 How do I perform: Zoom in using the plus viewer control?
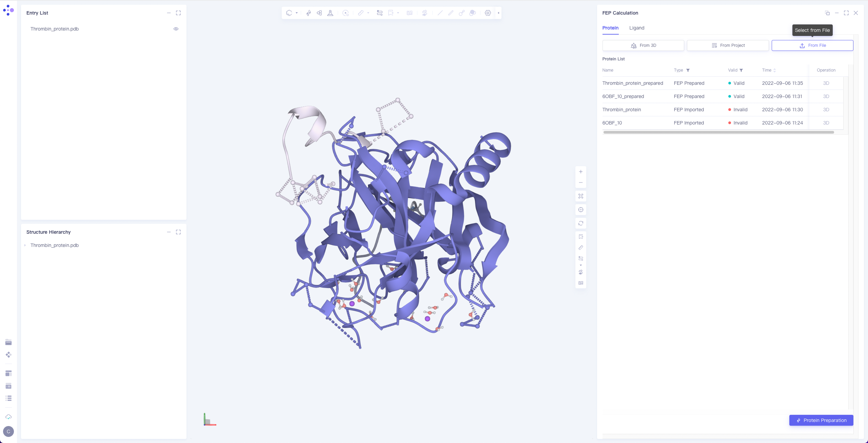coord(581,172)
